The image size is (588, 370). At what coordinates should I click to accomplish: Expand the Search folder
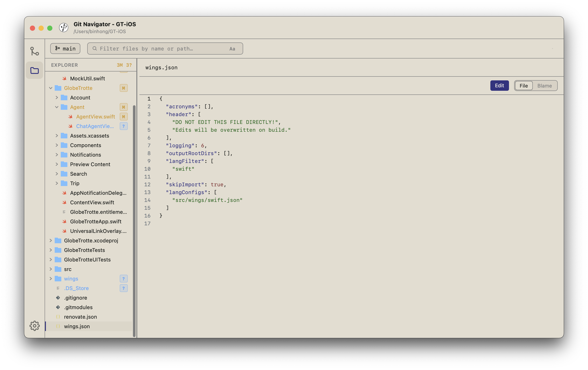(x=57, y=174)
